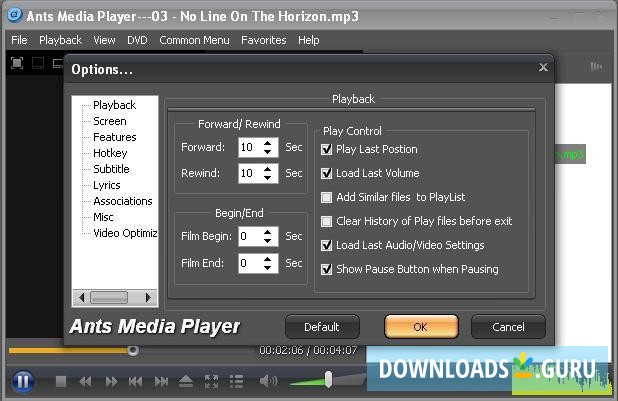The width and height of the screenshot is (618, 401).
Task: Decrease the Forward seconds value
Action: [x=268, y=152]
